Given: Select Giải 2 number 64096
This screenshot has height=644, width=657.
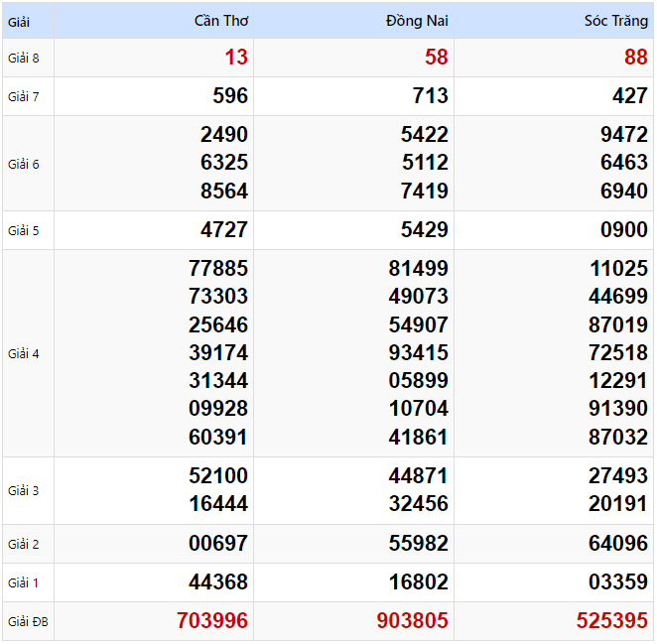Looking at the screenshot, I should tap(617, 544).
